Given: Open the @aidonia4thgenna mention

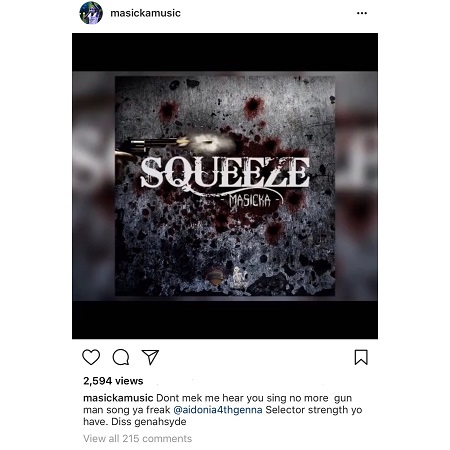Looking at the screenshot, I should pos(218,410).
